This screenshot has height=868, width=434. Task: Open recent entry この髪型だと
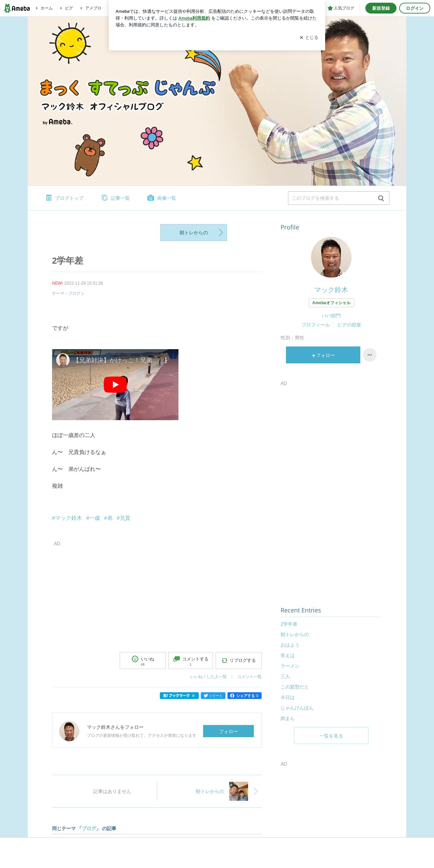(294, 687)
